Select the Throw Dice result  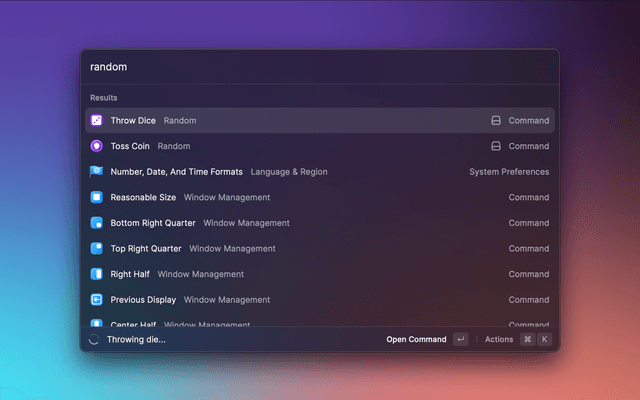click(x=300, y=121)
